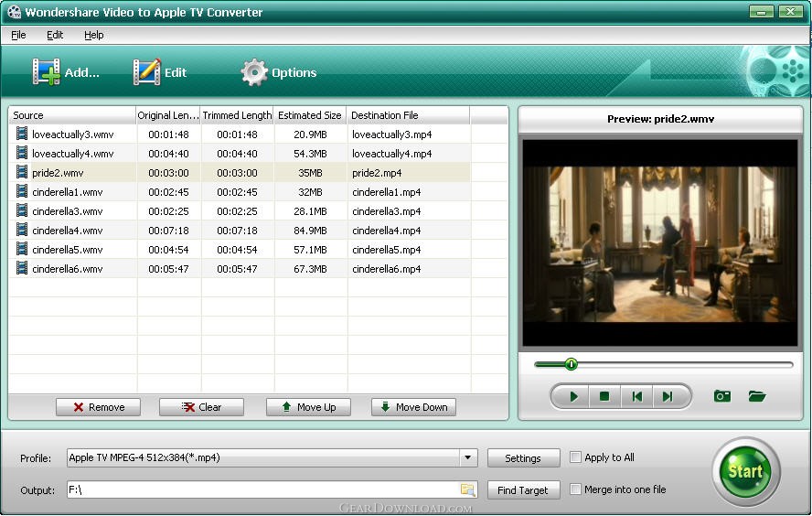The image size is (812, 516).
Task: Click the Clear button
Action: point(201,407)
